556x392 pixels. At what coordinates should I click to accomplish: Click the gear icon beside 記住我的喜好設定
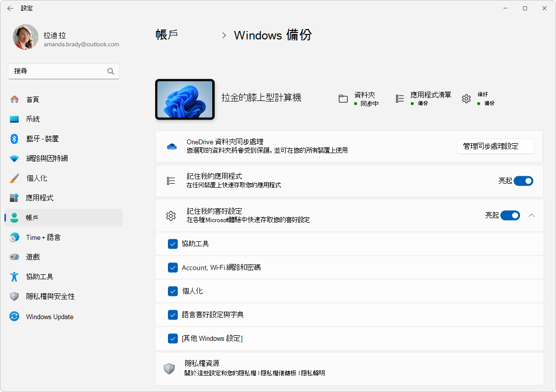[171, 216]
